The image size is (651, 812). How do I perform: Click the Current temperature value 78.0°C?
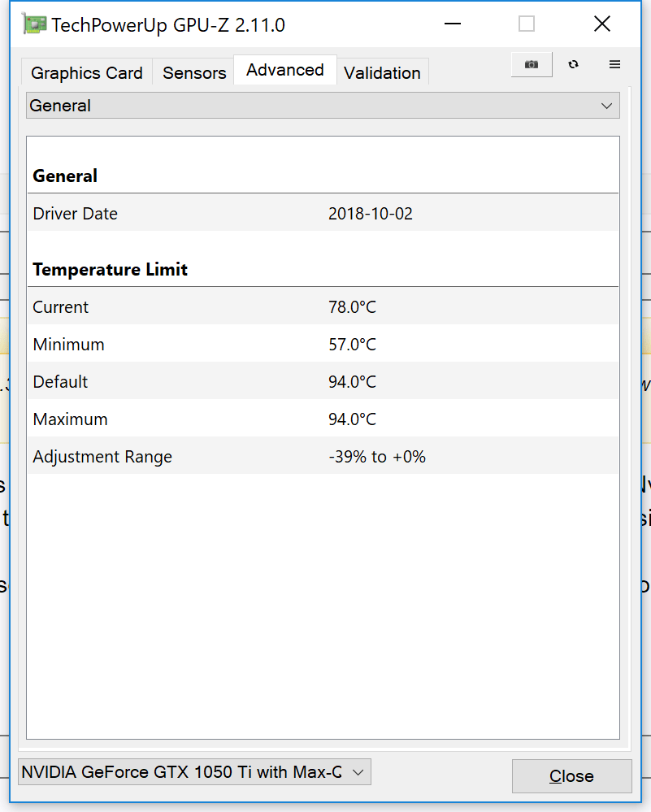pos(352,307)
